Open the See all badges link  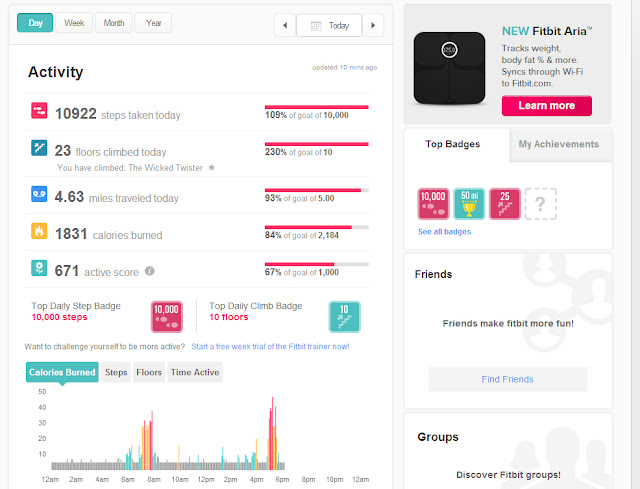coord(444,232)
